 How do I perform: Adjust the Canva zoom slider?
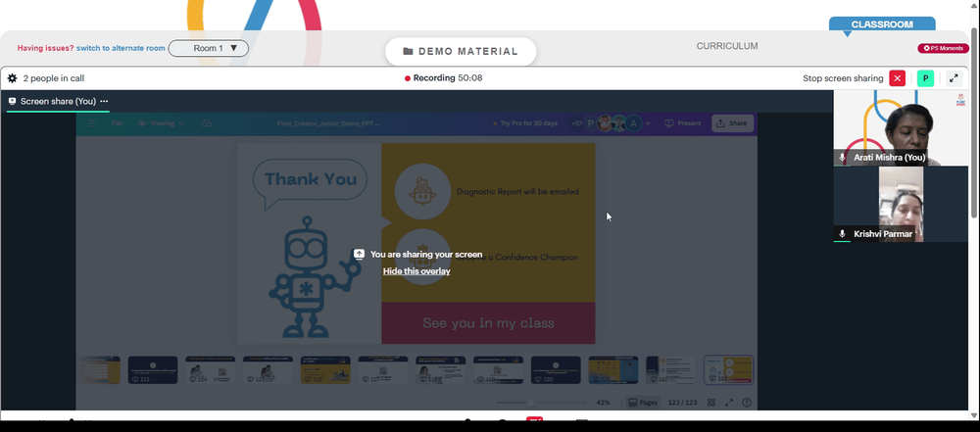click(x=530, y=403)
